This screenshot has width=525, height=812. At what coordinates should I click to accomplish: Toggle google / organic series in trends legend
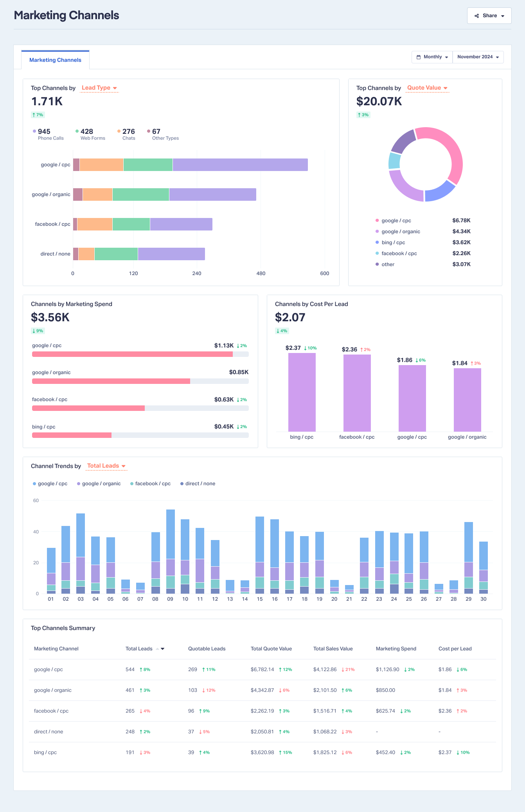(99, 484)
